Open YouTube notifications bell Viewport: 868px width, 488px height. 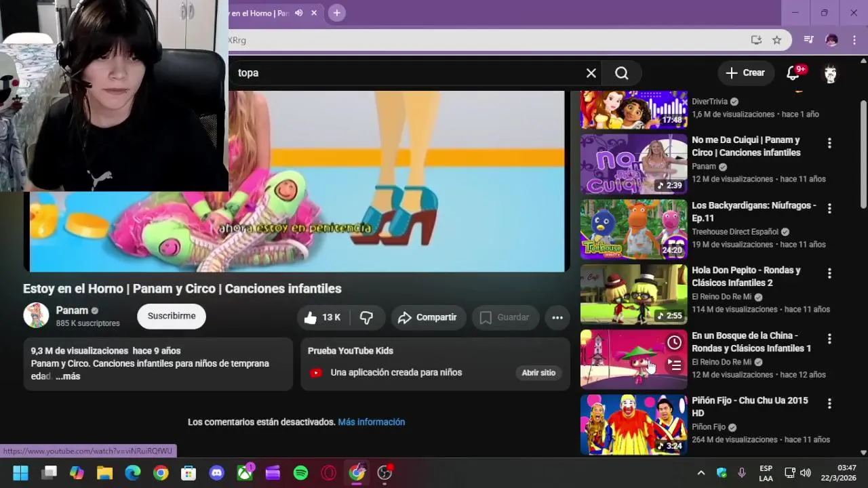[x=793, y=73]
